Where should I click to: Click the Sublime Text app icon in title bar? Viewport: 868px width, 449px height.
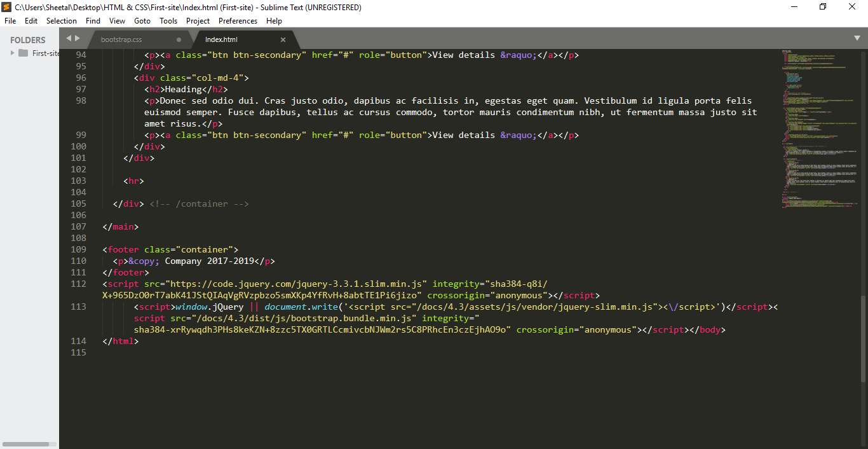(7, 7)
